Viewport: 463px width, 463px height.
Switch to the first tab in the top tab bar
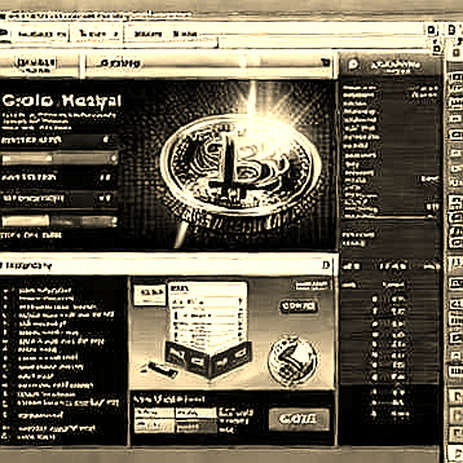42,34
